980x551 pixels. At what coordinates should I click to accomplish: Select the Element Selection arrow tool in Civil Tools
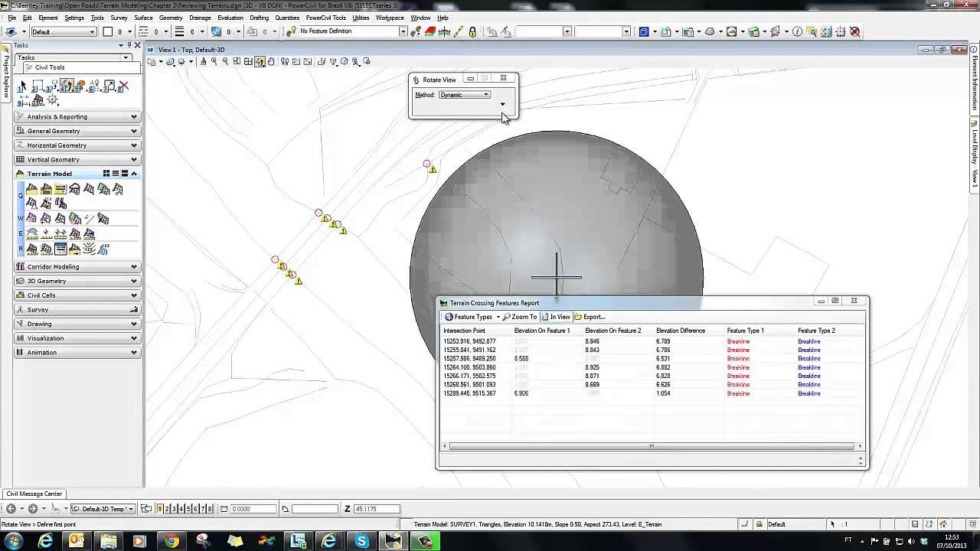point(23,86)
